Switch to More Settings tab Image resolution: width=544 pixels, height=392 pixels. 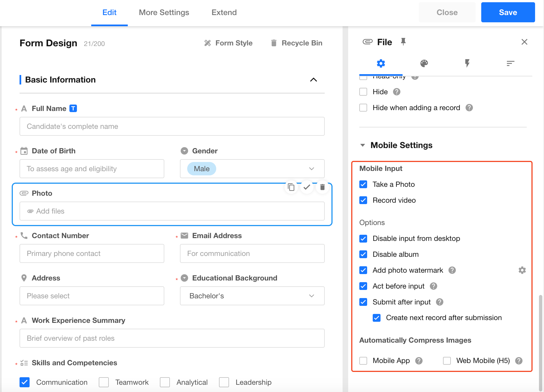(164, 13)
